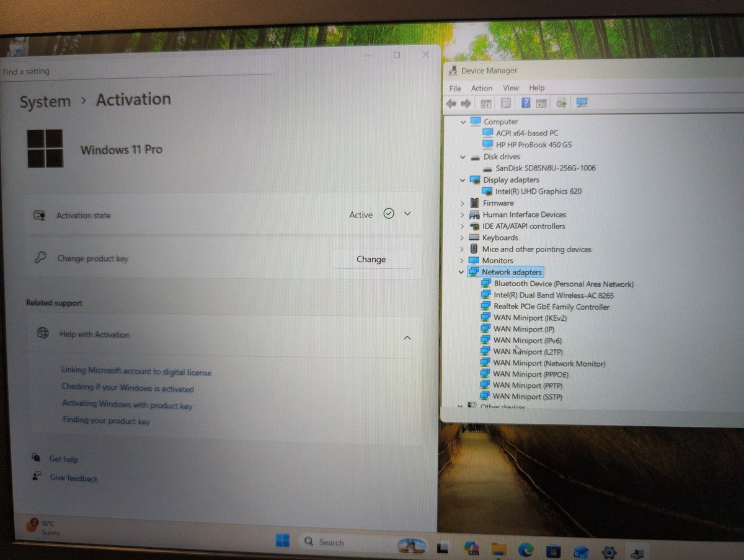744x560 pixels.
Task: Open the File menu in Device Manager
Action: coord(455,88)
